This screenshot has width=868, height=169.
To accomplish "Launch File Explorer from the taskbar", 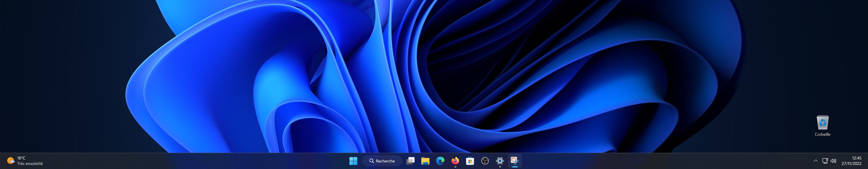I will [425, 161].
